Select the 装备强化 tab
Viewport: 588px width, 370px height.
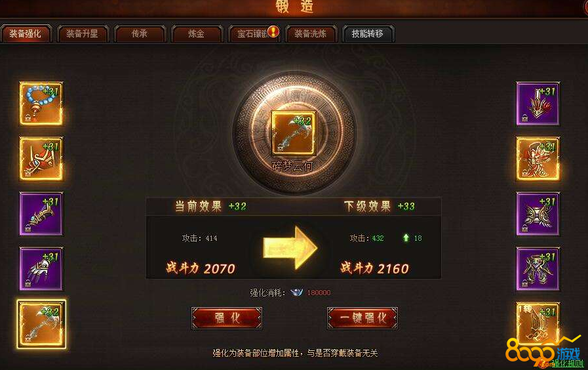point(26,33)
